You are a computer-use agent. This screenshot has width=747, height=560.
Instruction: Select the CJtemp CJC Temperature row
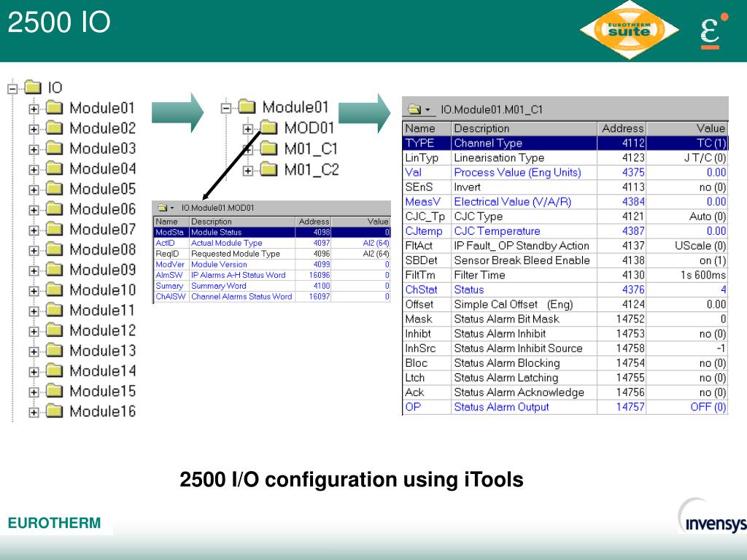coord(565,231)
